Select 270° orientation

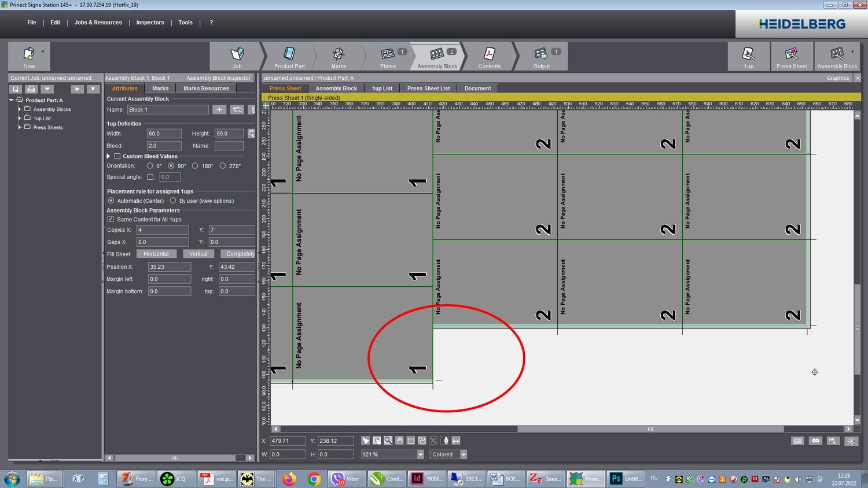pos(223,166)
